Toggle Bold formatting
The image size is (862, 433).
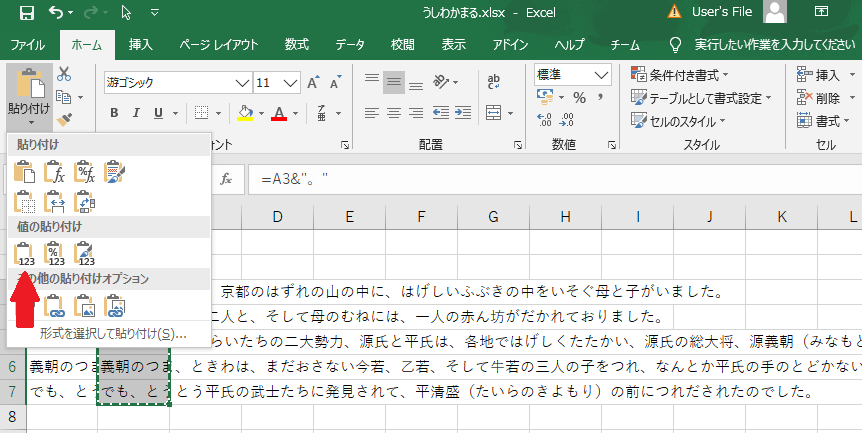coord(113,112)
